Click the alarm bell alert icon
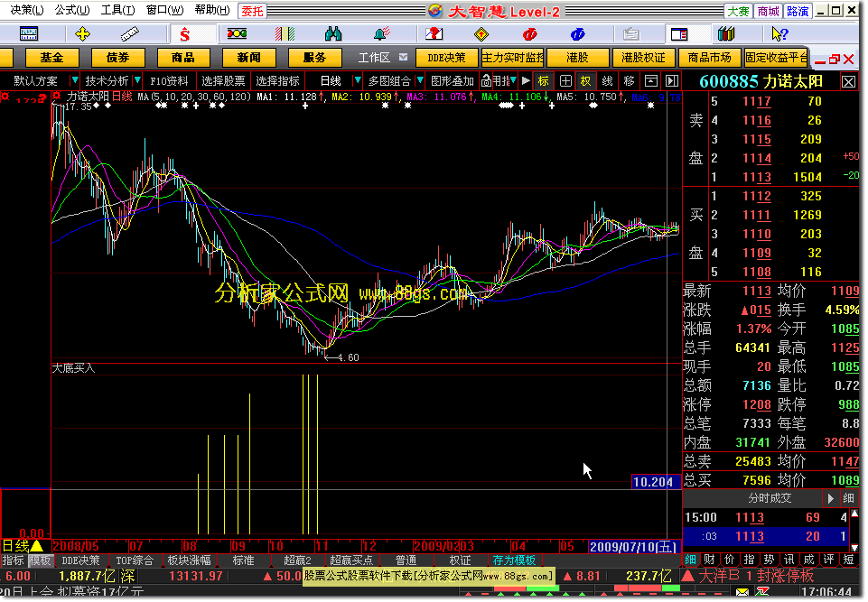 (x=382, y=34)
